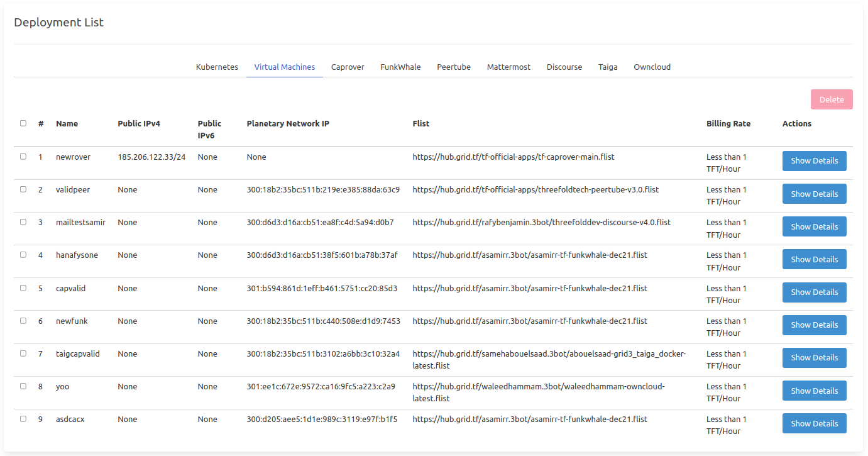Click the Delete button
This screenshot has width=868, height=456.
coord(831,99)
